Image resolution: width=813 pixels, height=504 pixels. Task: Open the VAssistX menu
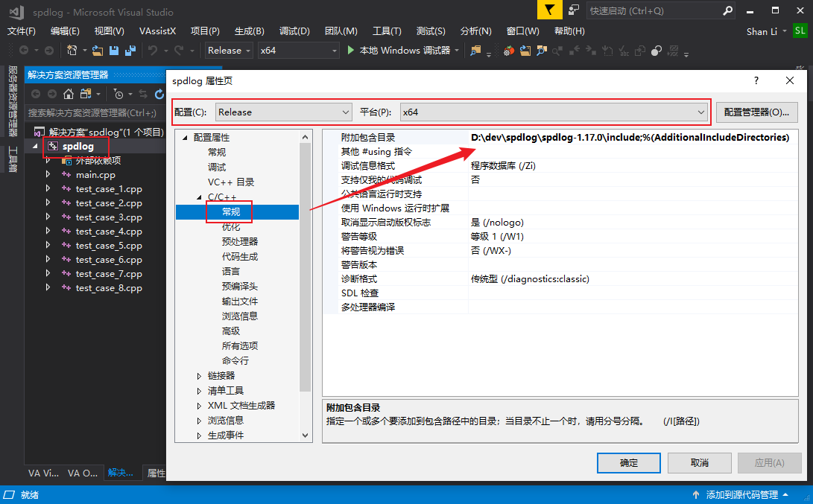(x=157, y=31)
